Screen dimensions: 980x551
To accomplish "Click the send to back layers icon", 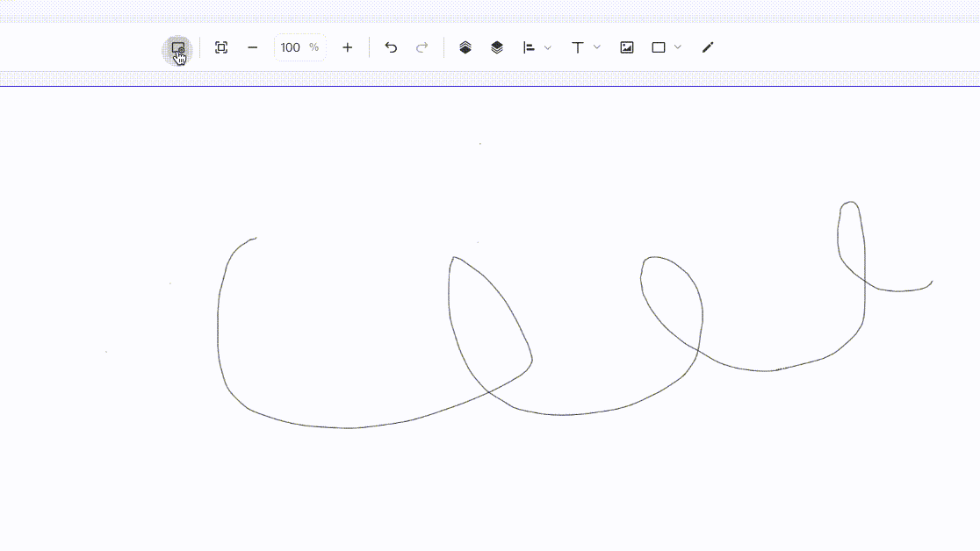I will [x=497, y=47].
